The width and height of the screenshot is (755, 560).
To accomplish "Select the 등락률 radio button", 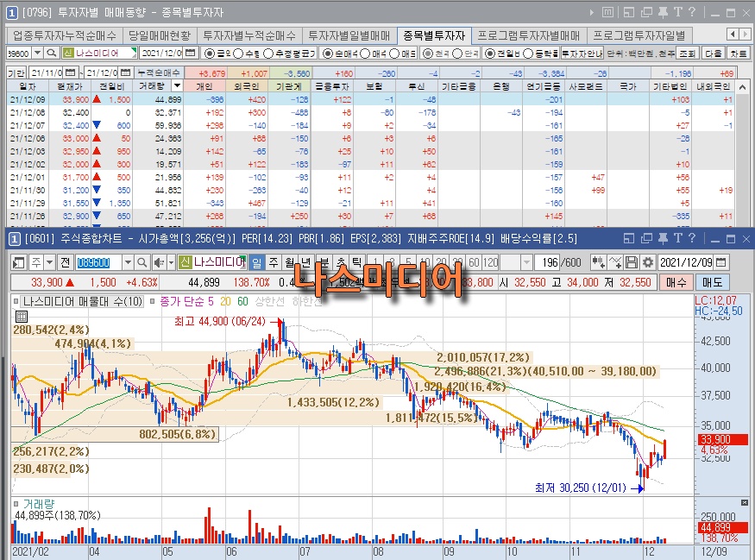I will click(528, 53).
